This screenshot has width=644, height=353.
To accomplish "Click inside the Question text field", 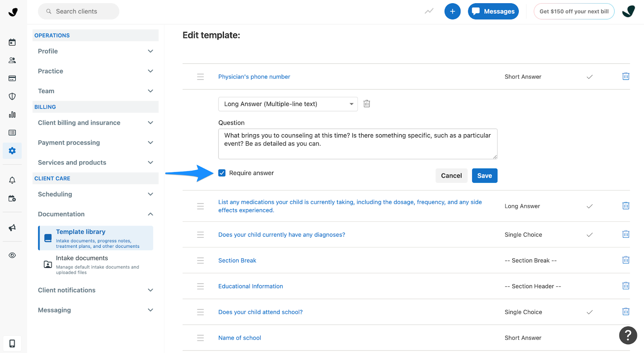I will pos(357,143).
